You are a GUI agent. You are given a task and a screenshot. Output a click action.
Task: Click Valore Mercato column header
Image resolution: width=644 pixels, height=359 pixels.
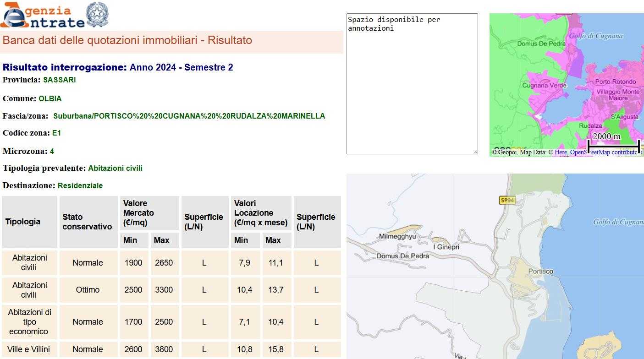click(x=138, y=212)
